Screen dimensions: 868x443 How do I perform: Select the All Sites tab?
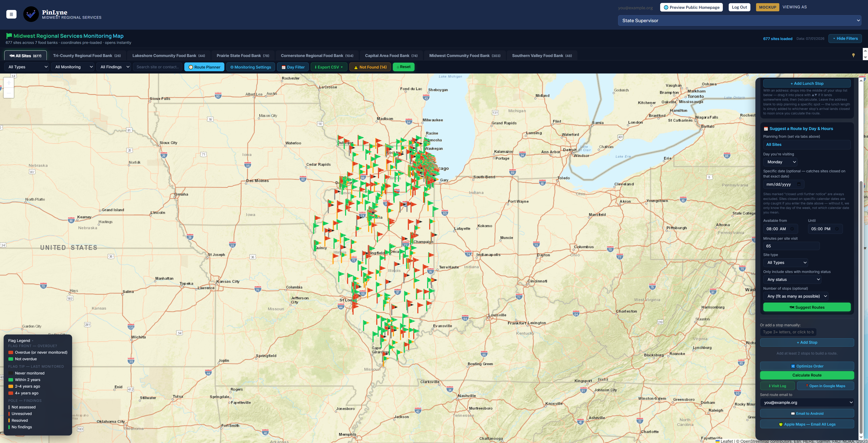tap(26, 56)
